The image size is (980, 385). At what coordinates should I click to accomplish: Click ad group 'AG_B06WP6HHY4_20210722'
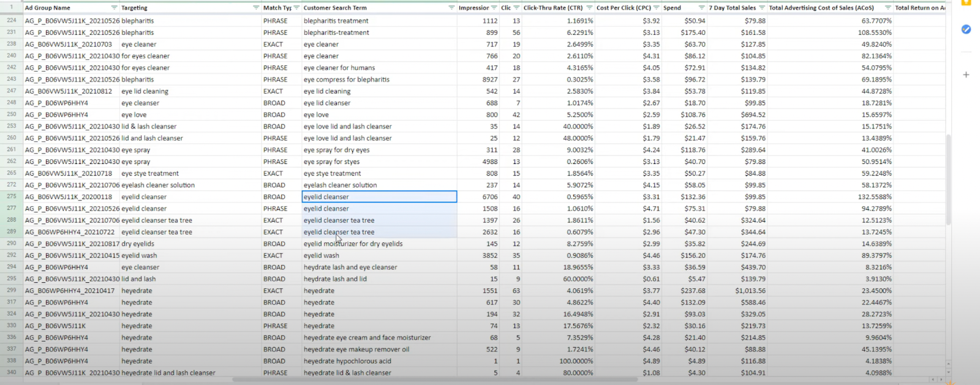pyautogui.click(x=70, y=232)
